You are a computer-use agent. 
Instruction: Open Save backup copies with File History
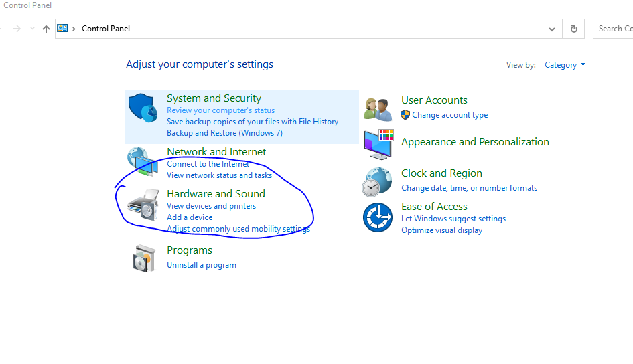pos(253,122)
